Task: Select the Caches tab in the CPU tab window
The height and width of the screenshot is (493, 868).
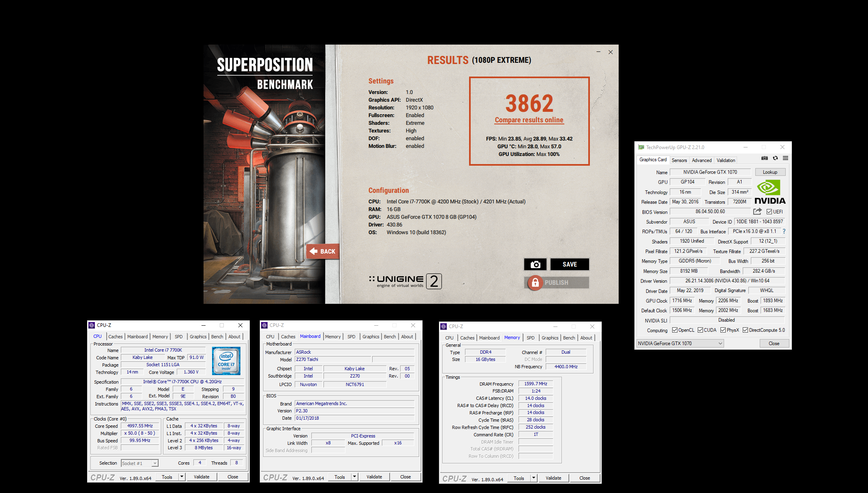Action: [115, 337]
